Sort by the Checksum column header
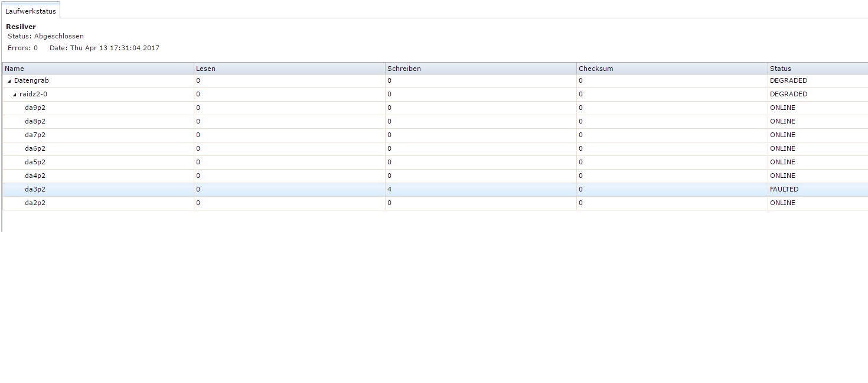 pos(672,69)
